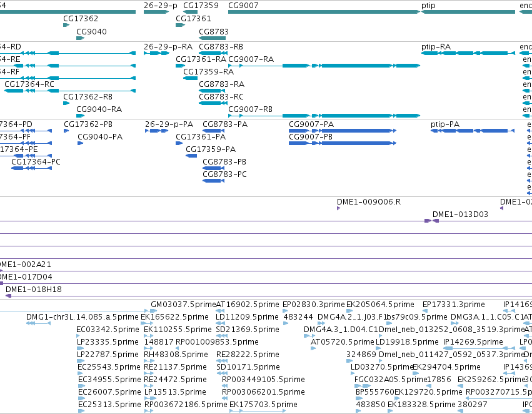Click the LP13513.5prime EST label
The image size is (532, 414).
coord(175,392)
